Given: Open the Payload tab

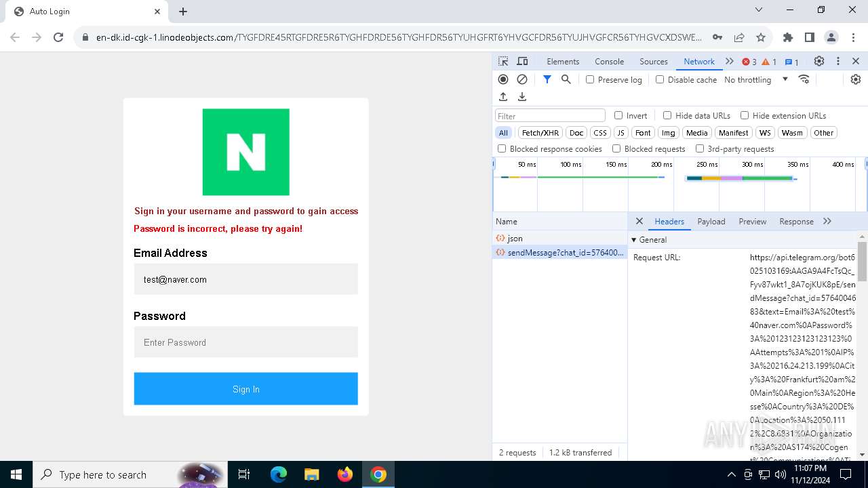Looking at the screenshot, I should 711,221.
